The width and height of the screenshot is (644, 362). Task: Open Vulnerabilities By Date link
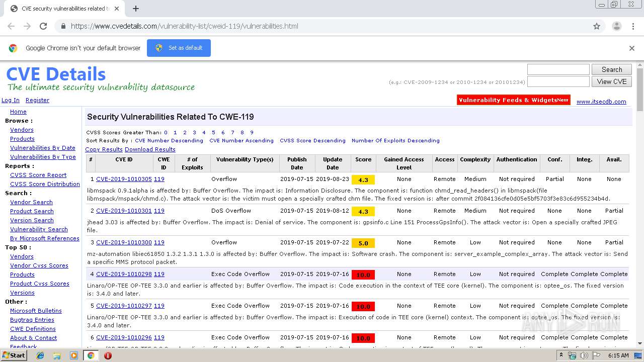pos(43,148)
